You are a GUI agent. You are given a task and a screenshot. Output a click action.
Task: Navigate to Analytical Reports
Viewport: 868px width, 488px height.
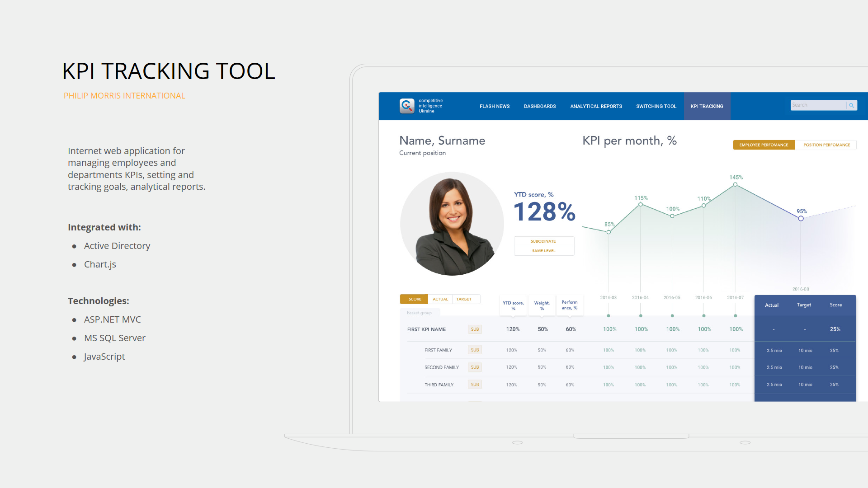[596, 106]
